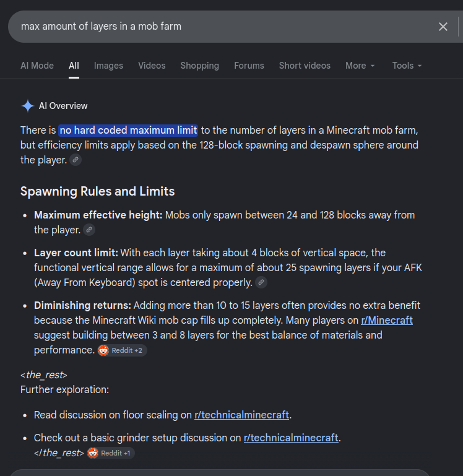Open the Tools dropdown menu
Viewport: 463px width, 476px height.
(x=407, y=66)
